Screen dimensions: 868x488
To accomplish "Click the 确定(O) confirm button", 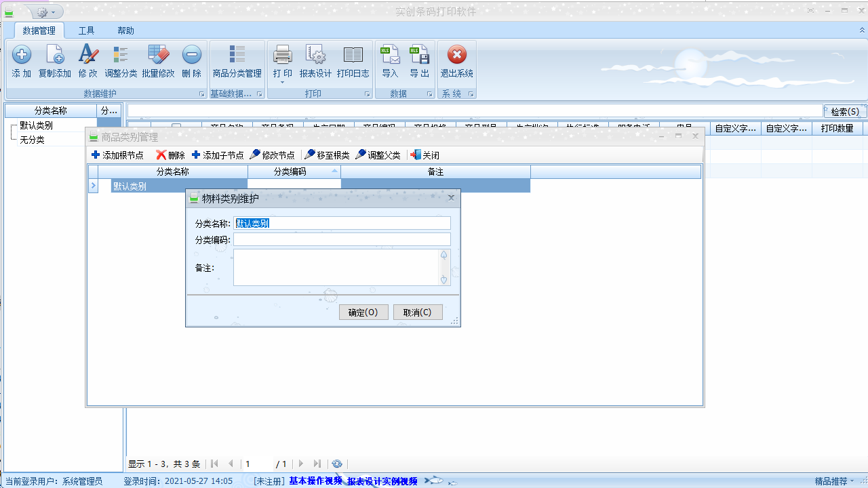I will coord(363,312).
